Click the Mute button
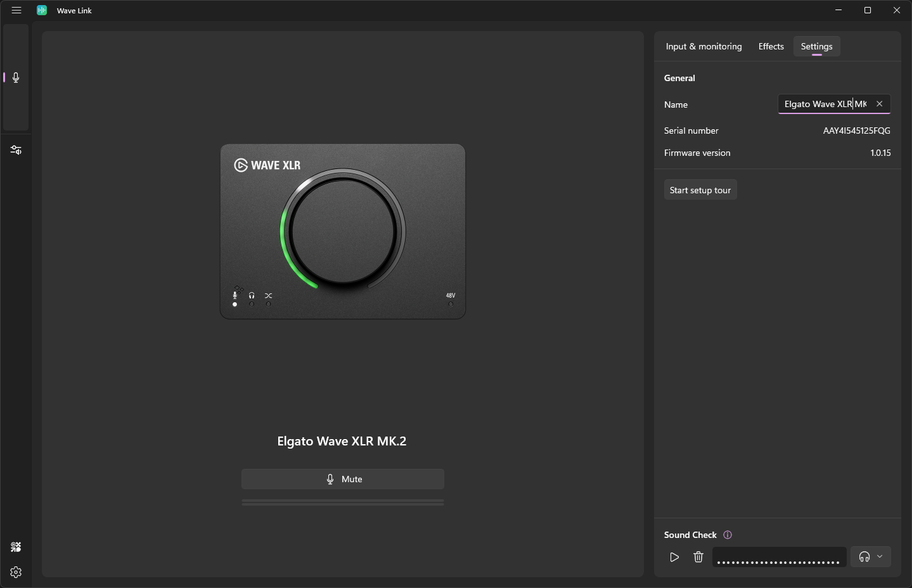This screenshot has height=588, width=912. coord(342,479)
